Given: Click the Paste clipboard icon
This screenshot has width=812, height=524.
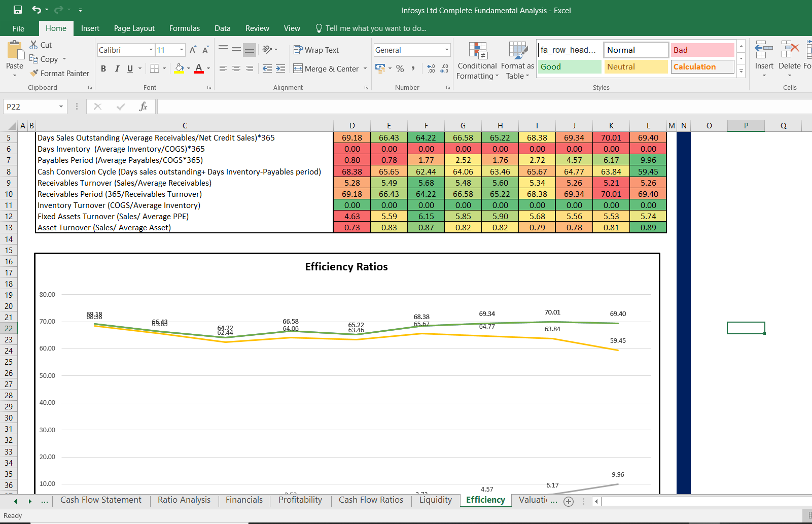Looking at the screenshot, I should click(15, 51).
